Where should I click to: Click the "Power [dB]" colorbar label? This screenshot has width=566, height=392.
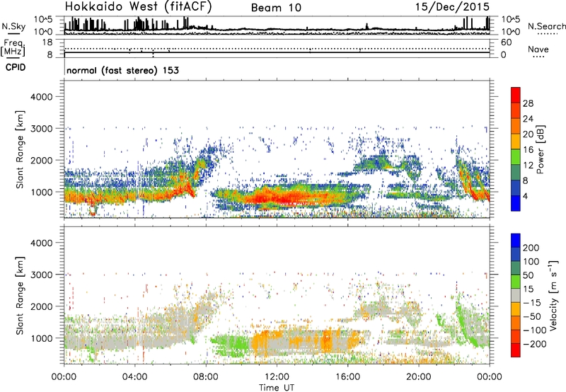click(541, 149)
